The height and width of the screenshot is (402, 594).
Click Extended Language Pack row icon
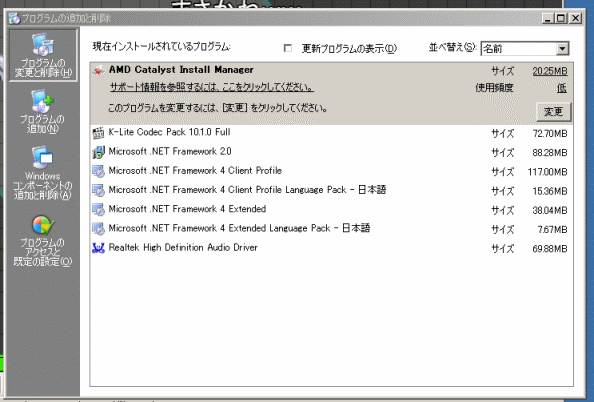tap(98, 229)
